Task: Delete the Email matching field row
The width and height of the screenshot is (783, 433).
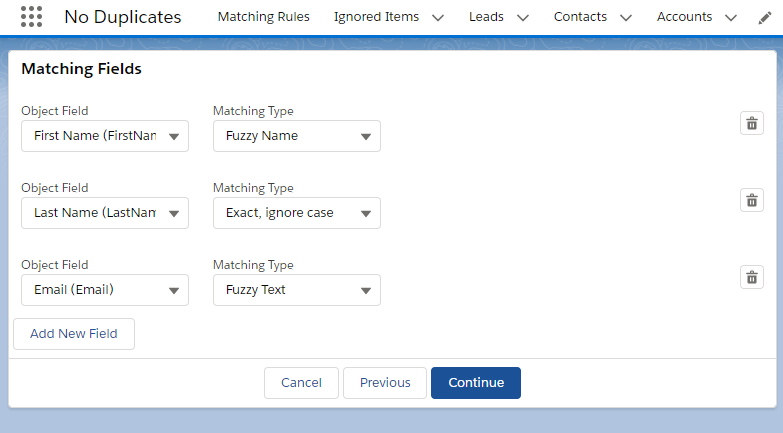Action: [x=751, y=277]
